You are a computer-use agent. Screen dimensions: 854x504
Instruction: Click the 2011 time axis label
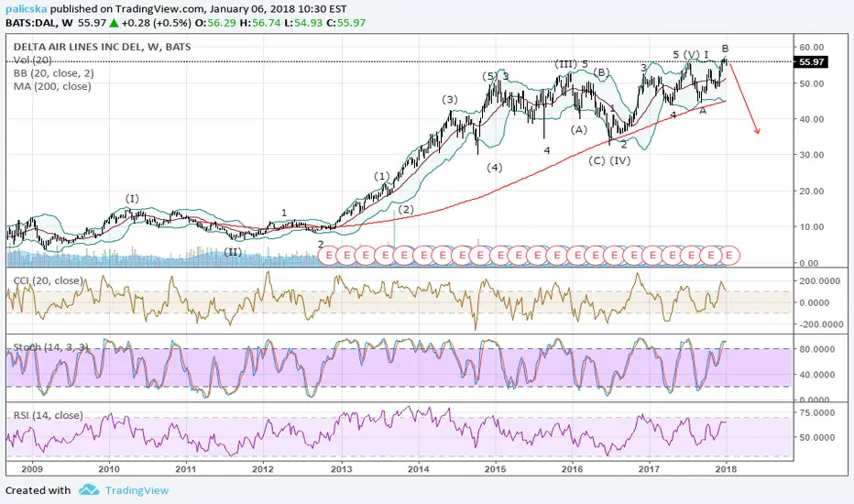[186, 468]
